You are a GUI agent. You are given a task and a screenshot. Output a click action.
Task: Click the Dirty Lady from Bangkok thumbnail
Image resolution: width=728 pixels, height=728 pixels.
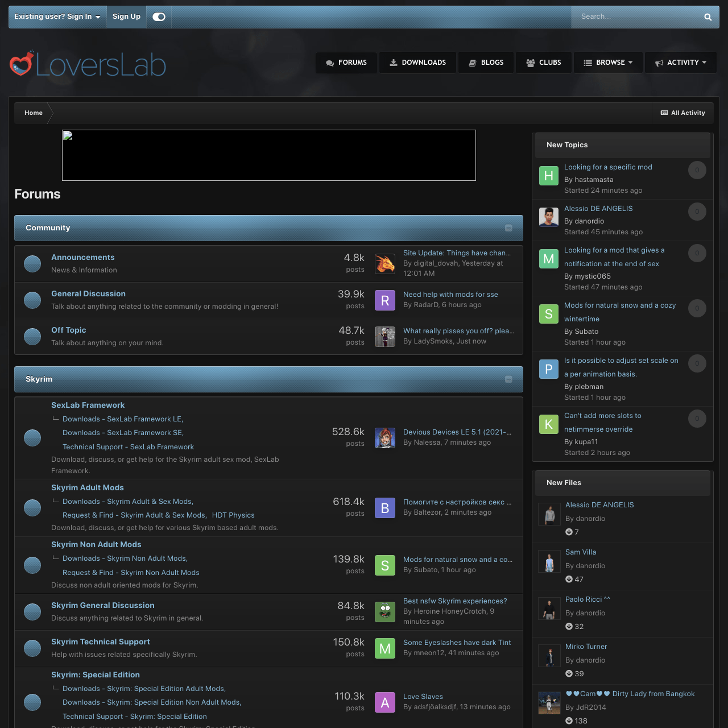click(x=549, y=703)
